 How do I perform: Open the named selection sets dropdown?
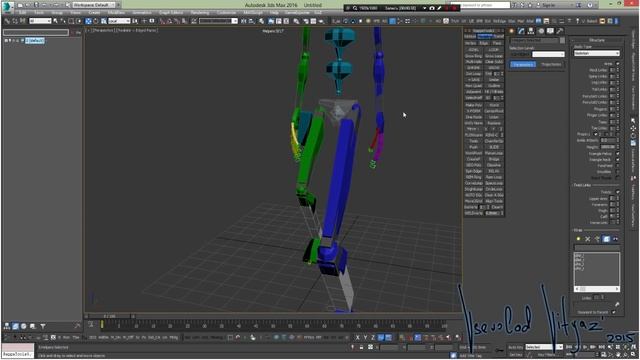[218, 21]
